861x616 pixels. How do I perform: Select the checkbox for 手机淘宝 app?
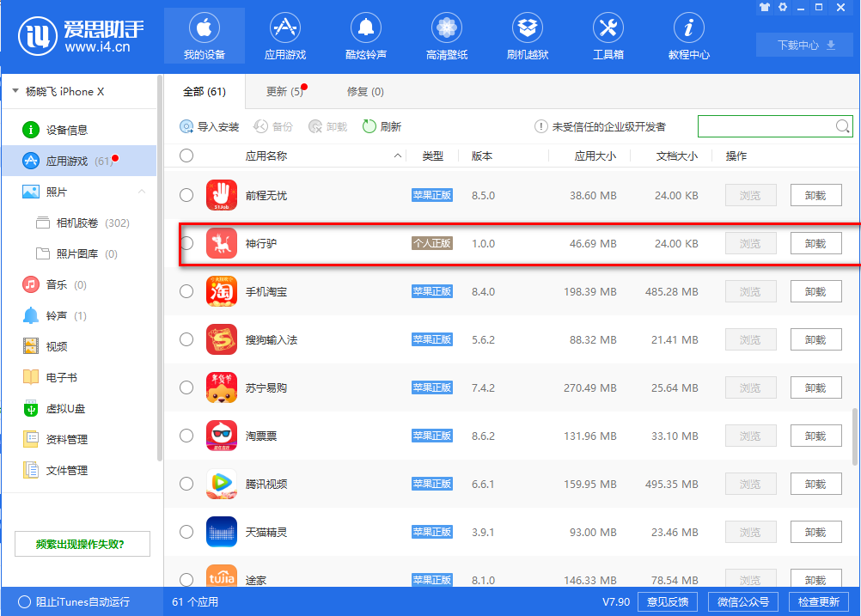click(186, 291)
